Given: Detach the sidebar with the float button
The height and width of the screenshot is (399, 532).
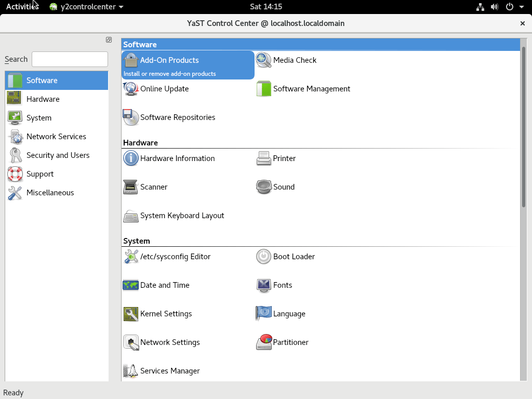Looking at the screenshot, I should pos(109,39).
